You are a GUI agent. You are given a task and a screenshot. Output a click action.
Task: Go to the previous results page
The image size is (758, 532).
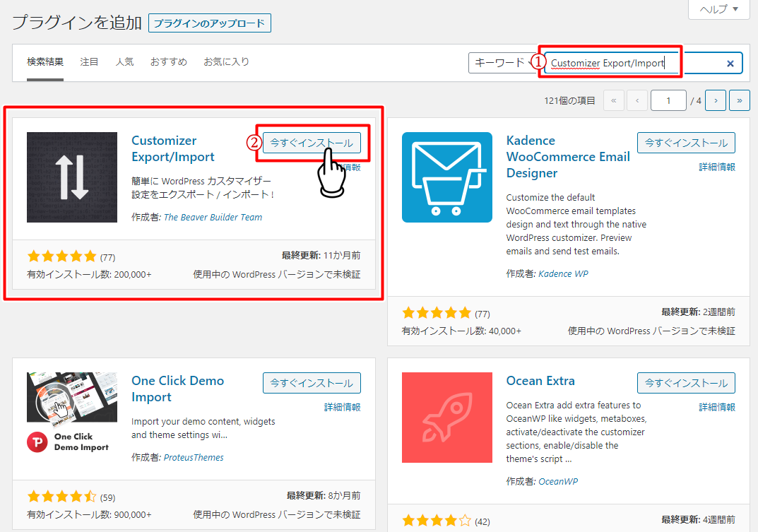637,100
